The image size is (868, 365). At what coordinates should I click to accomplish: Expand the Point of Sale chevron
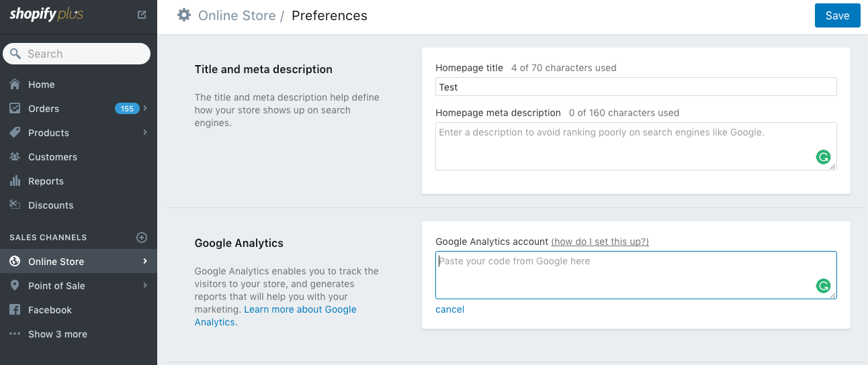[x=145, y=285]
